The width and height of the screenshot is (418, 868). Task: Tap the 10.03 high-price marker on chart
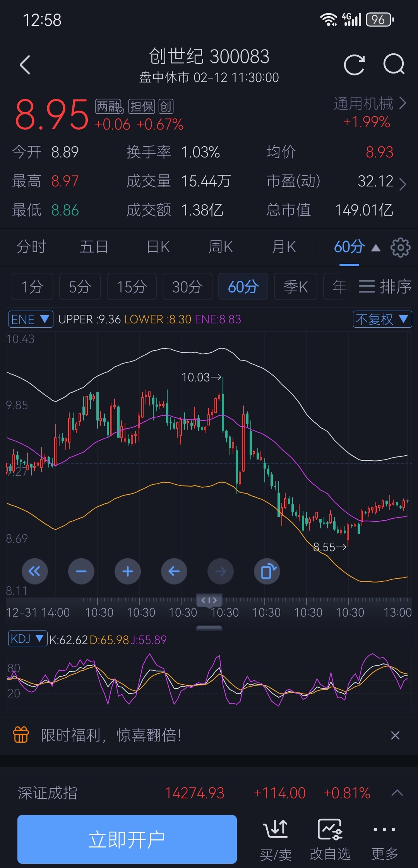(x=201, y=377)
